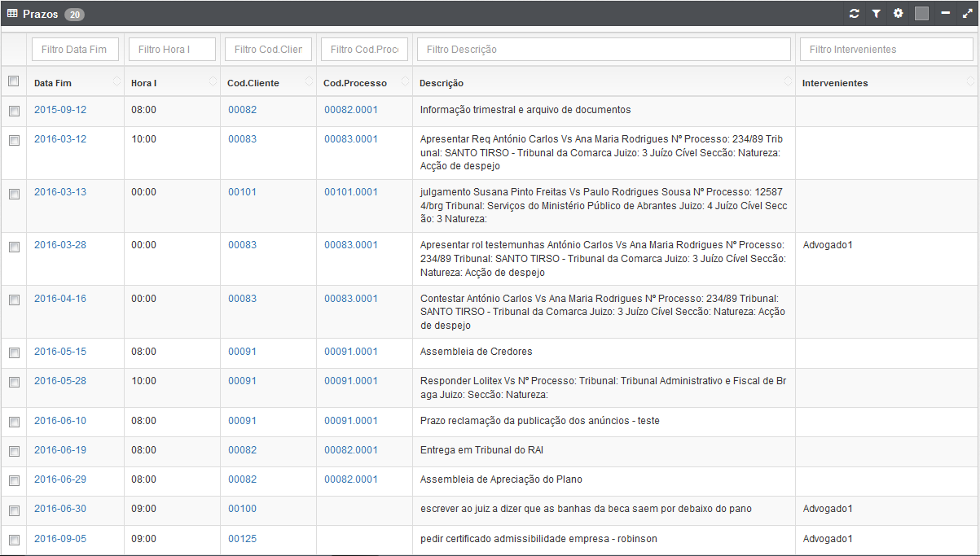Open client code 00100

(242, 509)
